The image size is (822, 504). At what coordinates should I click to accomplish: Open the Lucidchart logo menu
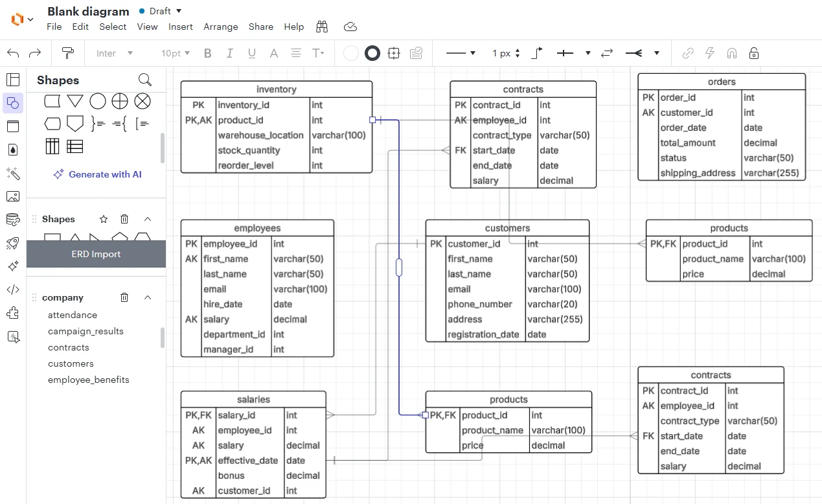tap(22, 19)
